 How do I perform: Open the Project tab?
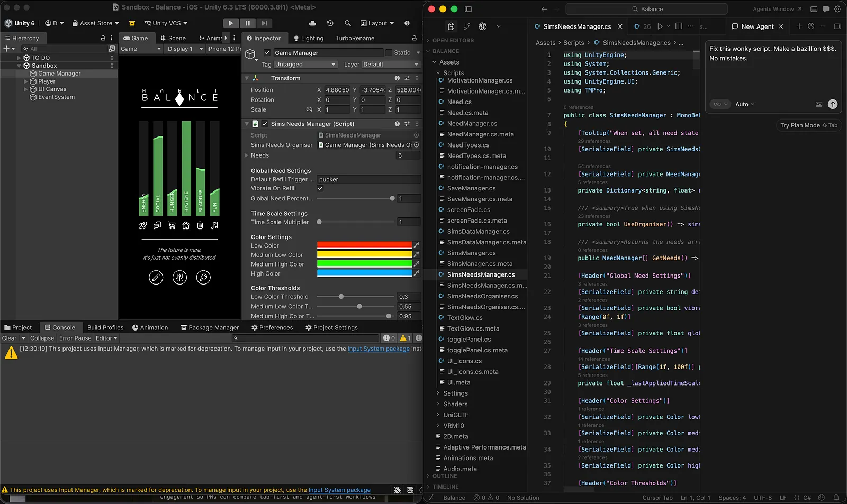click(18, 328)
